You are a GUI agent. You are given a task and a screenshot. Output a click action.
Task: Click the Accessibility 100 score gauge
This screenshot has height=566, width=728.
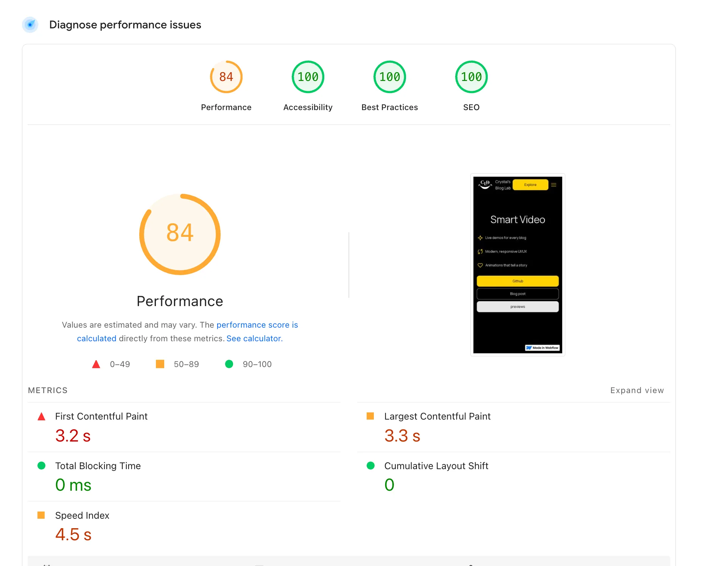point(308,77)
